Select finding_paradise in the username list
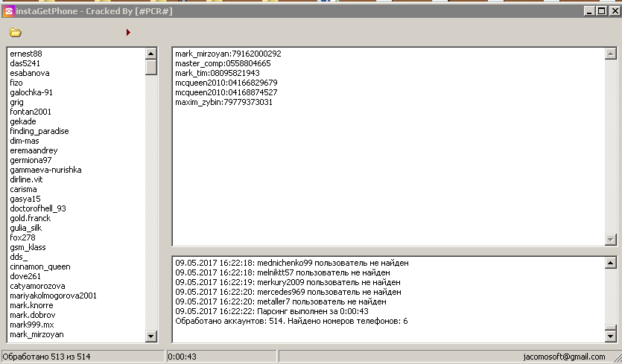The width and height of the screenshot is (622, 364). (x=39, y=131)
